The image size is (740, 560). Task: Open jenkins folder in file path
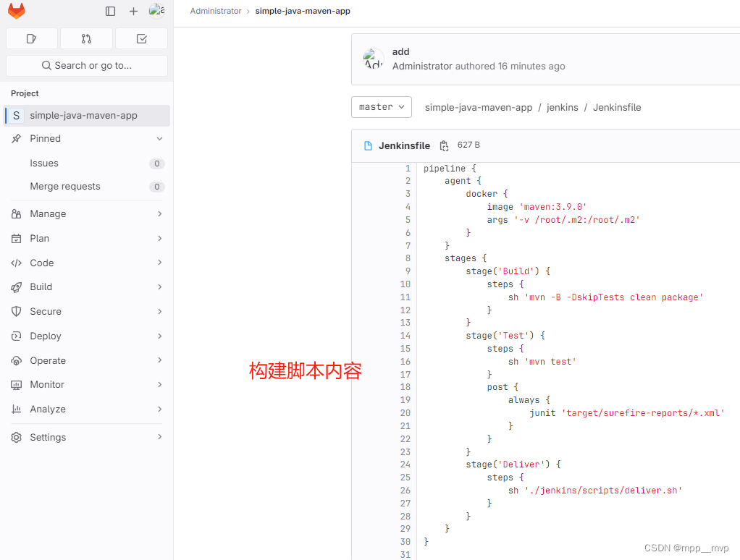[562, 108]
